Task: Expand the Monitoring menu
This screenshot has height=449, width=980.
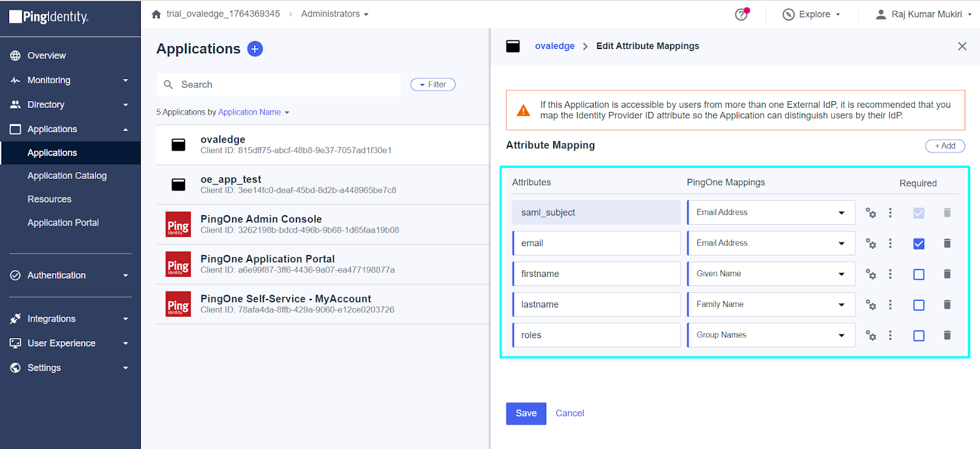Action: pyautogui.click(x=70, y=80)
